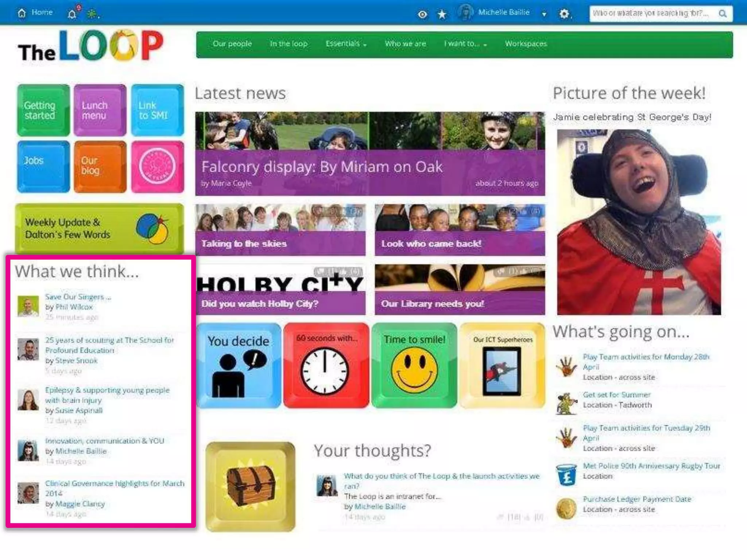Click handprint icon for Tuesday 29th event

point(566,437)
